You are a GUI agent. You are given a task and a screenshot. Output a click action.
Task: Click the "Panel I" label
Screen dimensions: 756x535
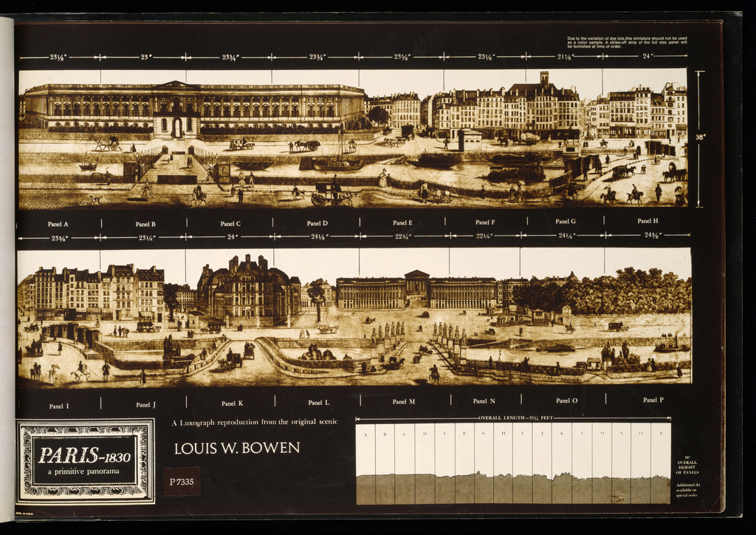(59, 406)
